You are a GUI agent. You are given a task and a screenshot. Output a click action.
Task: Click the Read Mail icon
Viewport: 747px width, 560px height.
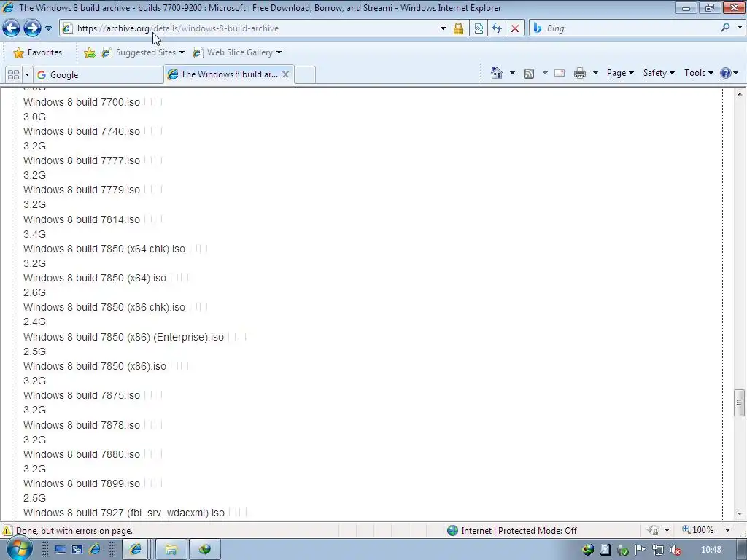coord(560,73)
